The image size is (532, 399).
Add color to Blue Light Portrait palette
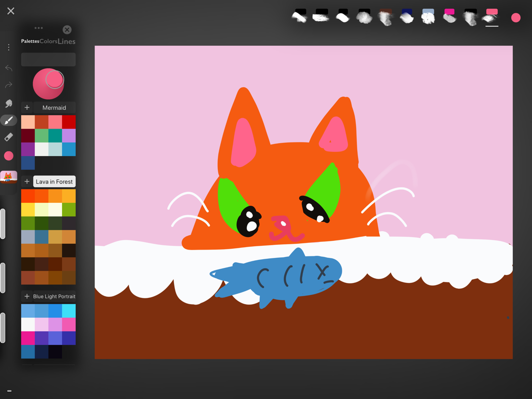pyautogui.click(x=27, y=296)
